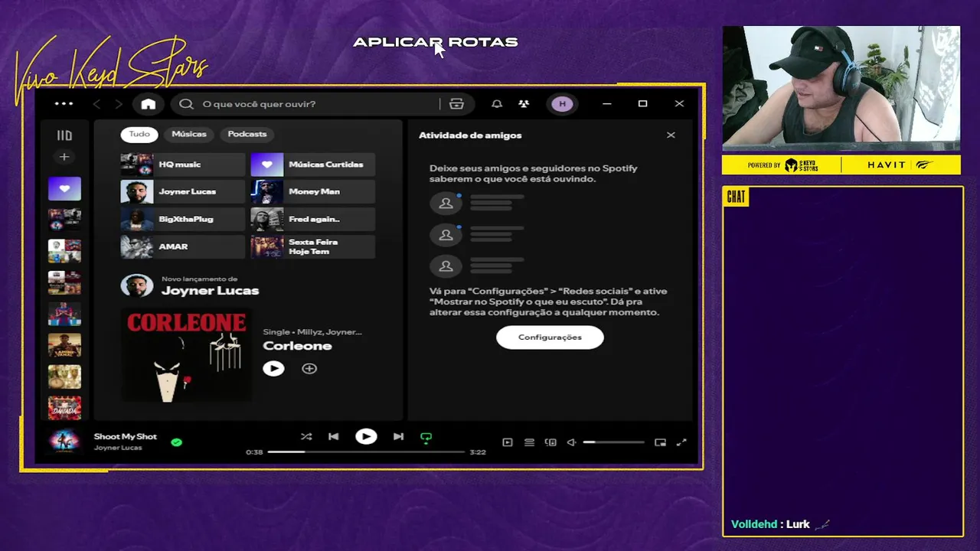Open the Fred again.. card
Screen dimensions: 980x551
click(312, 220)
